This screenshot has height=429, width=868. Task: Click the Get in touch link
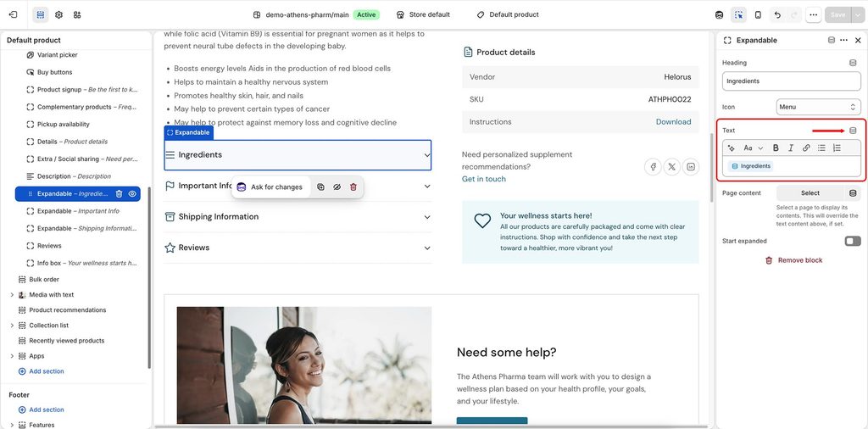pos(484,179)
